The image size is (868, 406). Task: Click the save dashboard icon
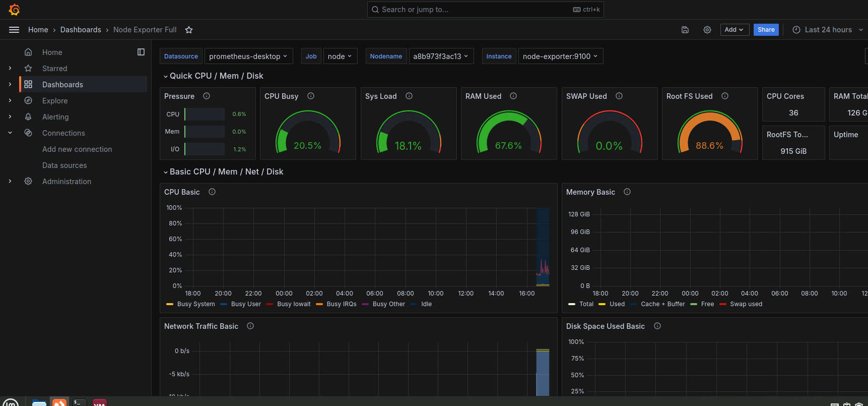[685, 30]
